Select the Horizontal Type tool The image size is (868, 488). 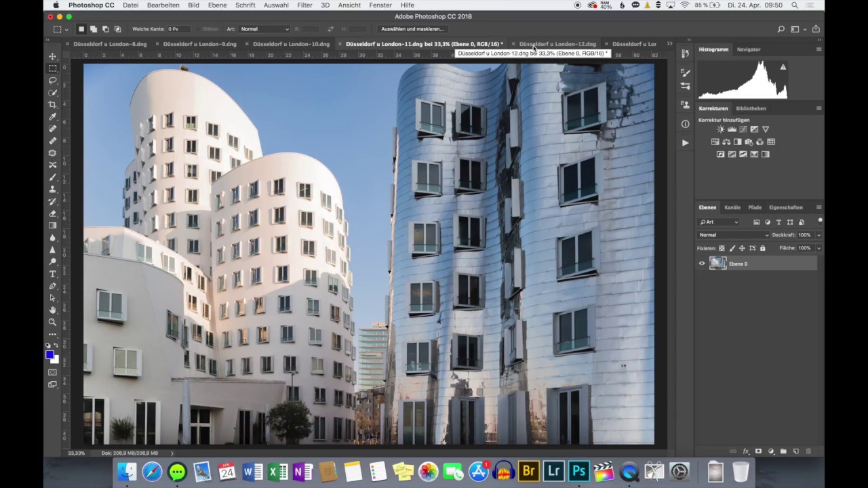pyautogui.click(x=53, y=274)
